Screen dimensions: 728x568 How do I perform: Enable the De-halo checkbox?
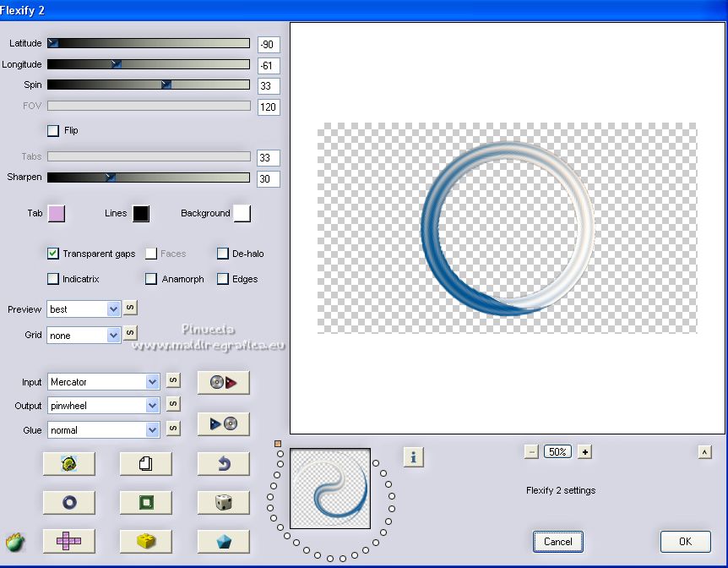[x=223, y=254]
